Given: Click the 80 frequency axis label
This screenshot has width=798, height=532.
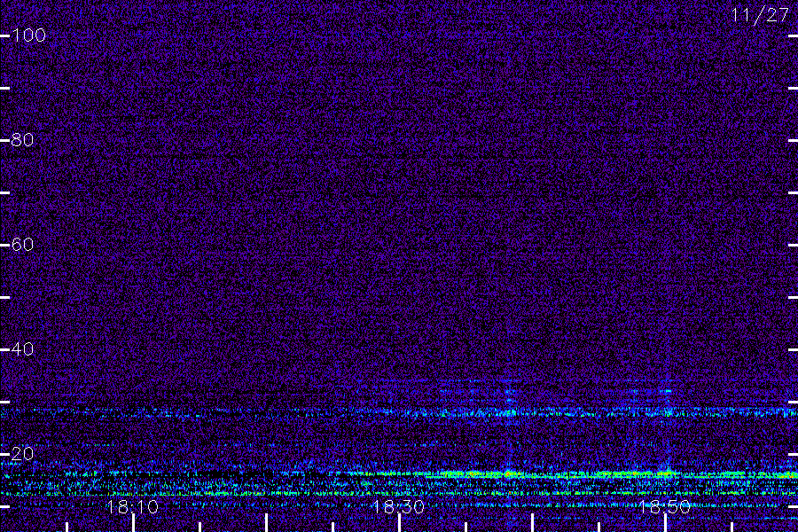Looking at the screenshot, I should [22, 140].
